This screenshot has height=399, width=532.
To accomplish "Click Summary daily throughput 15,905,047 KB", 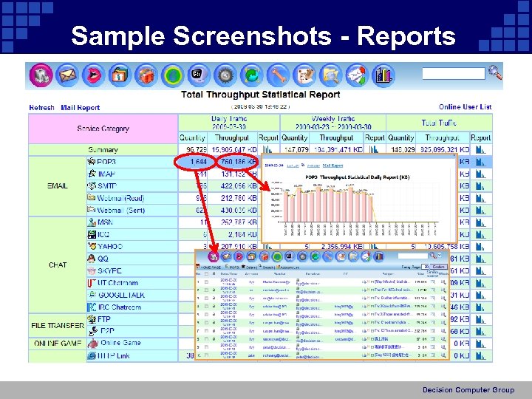I will [x=234, y=149].
